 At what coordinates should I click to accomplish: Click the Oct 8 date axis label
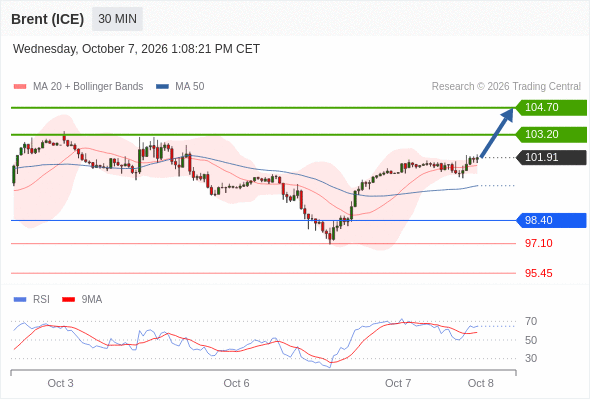pyautogui.click(x=481, y=383)
